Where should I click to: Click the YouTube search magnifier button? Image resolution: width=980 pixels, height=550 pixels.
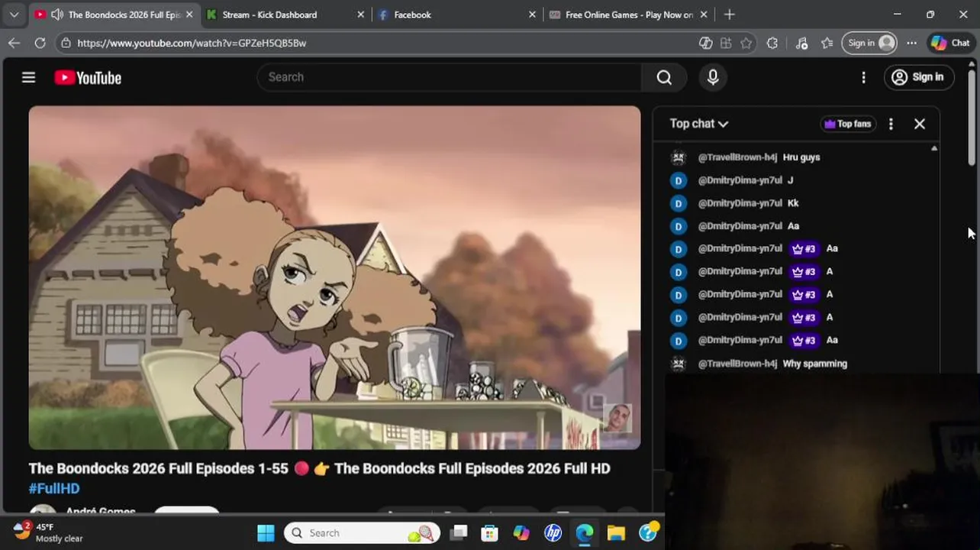click(664, 77)
